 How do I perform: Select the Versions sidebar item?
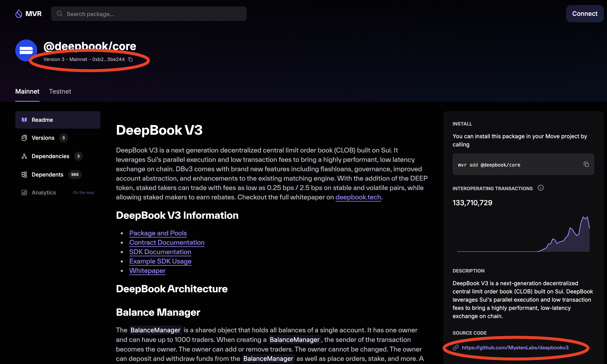(43, 138)
